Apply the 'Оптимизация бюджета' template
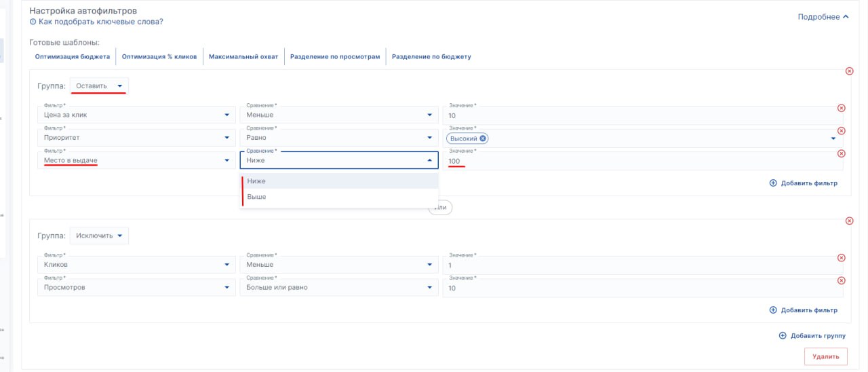Screen dimensions: 868x372 (x=73, y=57)
